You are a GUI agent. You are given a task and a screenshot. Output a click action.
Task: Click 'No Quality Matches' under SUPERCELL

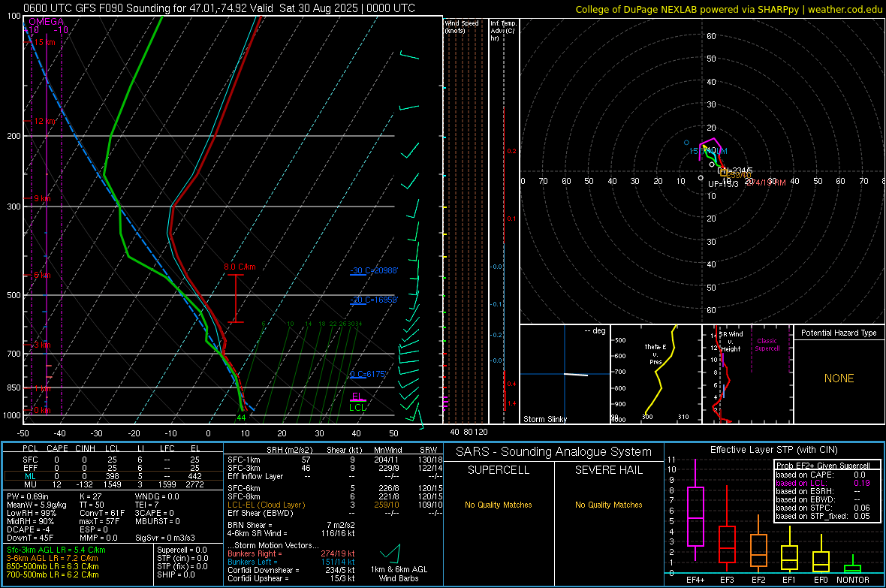(499, 505)
